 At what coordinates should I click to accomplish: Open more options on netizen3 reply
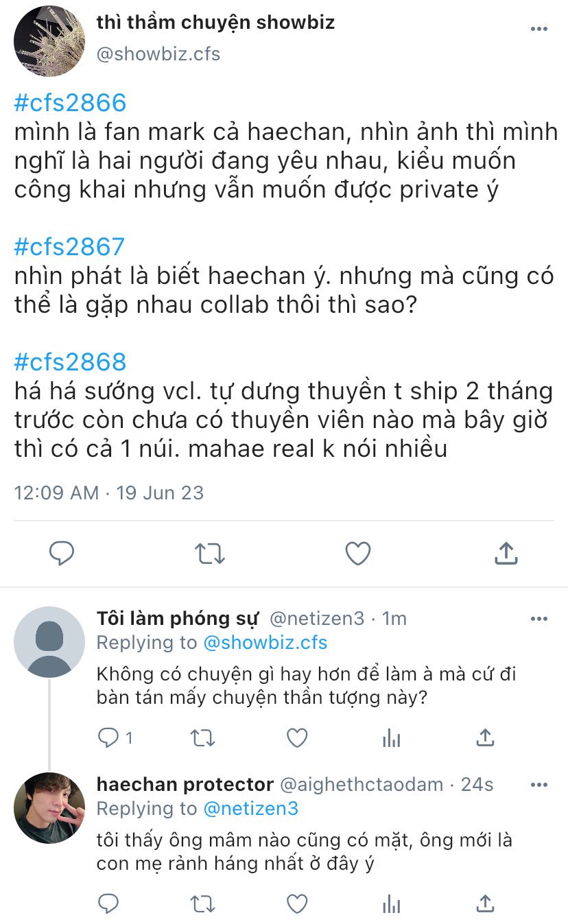pos(540,619)
